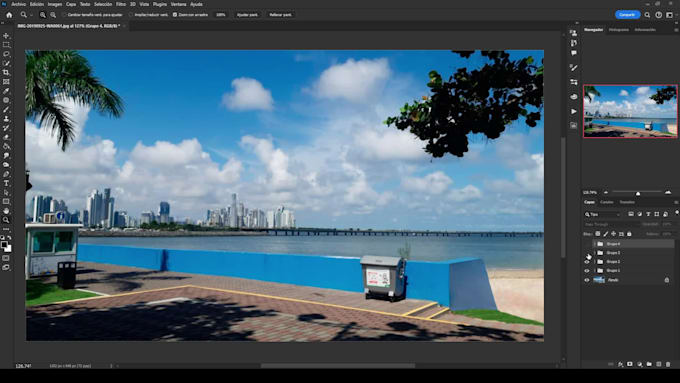
Task: Select the Brush tool
Action: (6, 109)
